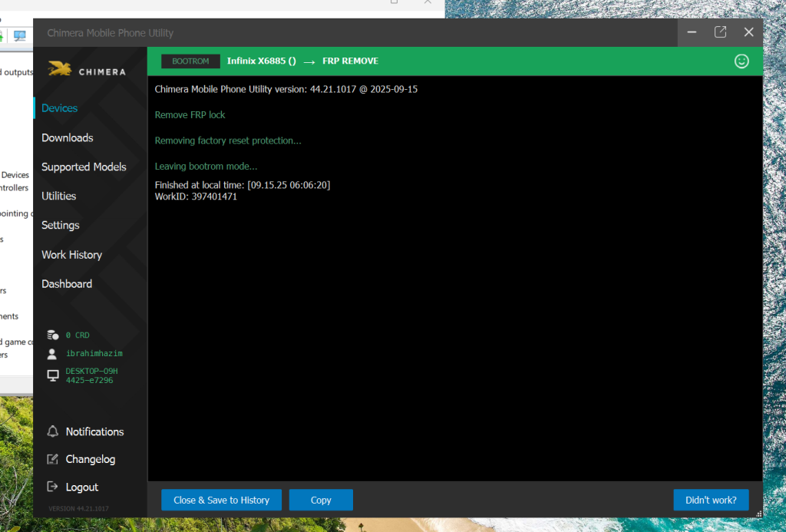Click Close & Save to History button
This screenshot has height=532, width=786.
221,500
